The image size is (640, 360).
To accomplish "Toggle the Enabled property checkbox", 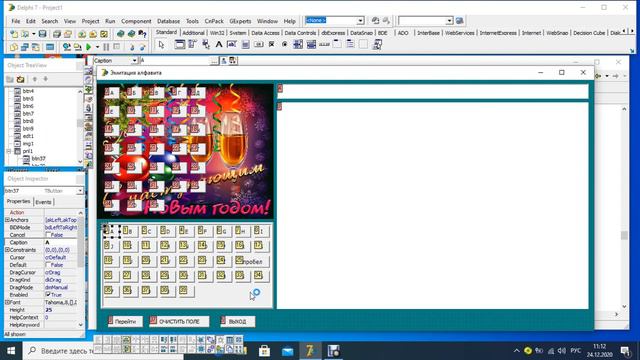I will (x=48, y=295).
